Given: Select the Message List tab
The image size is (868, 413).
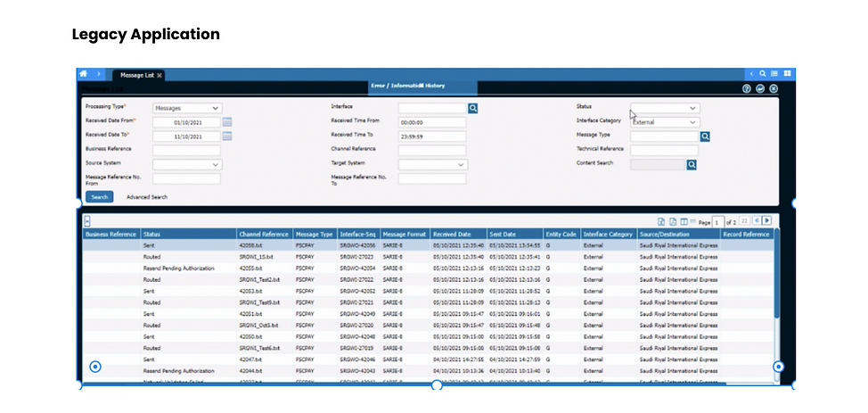Looking at the screenshot, I should [x=138, y=76].
